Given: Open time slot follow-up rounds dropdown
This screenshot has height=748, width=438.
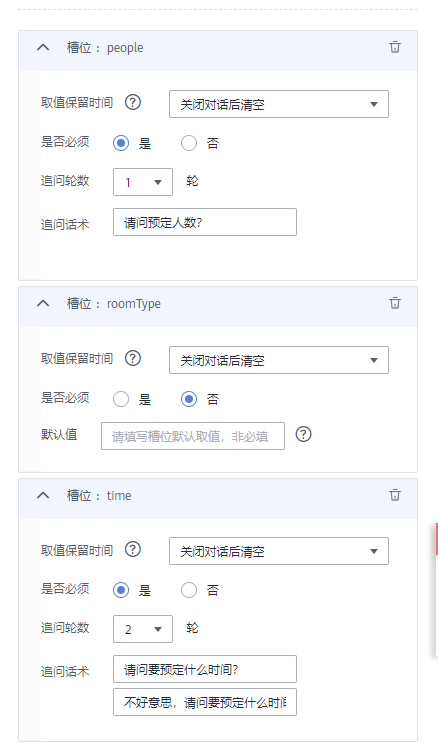Looking at the screenshot, I should coord(143,629).
